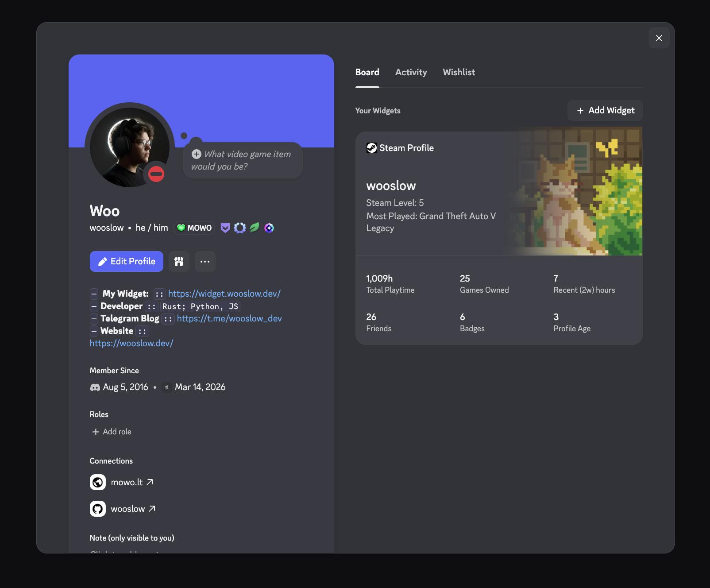Click the he / him pronouns text

pos(152,228)
